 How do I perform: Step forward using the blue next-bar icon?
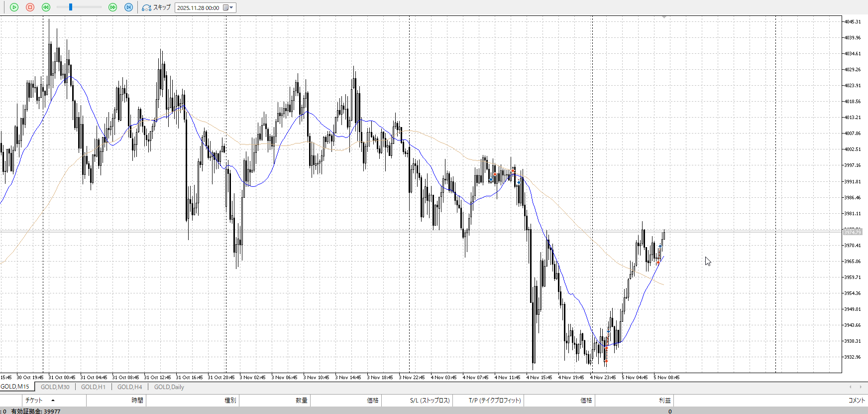pos(128,7)
